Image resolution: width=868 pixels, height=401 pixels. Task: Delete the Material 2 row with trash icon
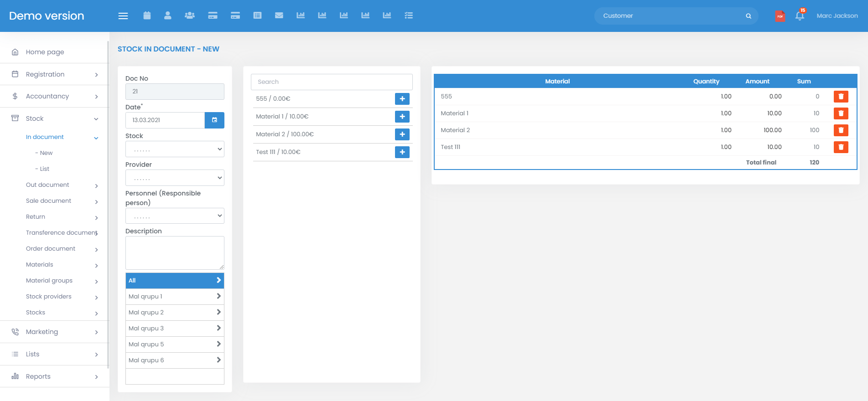tap(841, 130)
